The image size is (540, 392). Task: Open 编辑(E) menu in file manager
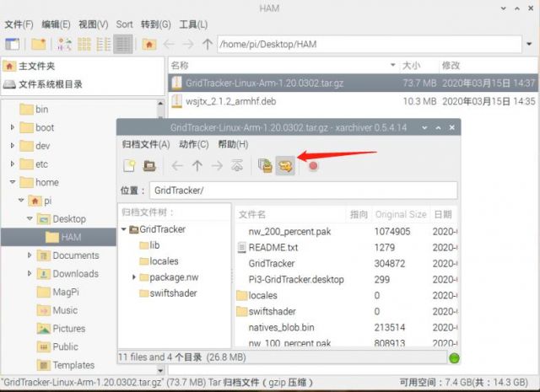pos(57,24)
